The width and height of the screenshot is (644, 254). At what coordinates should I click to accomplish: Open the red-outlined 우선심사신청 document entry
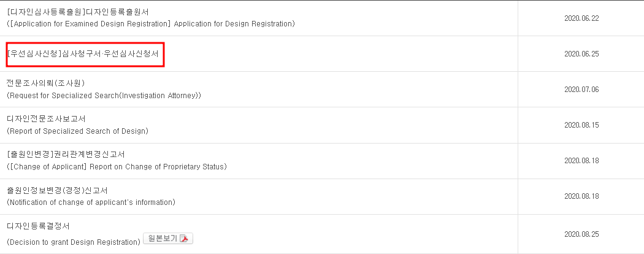[x=85, y=54]
